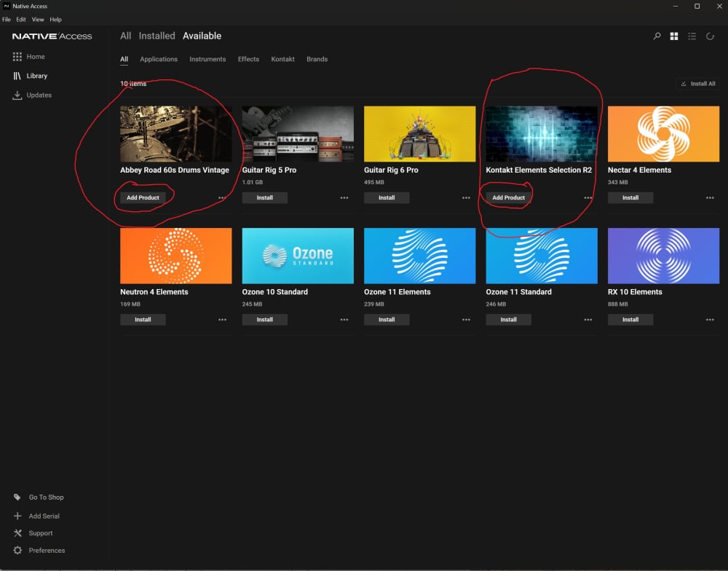This screenshot has width=728, height=571.
Task: Install Guitar Rig 5 Pro
Action: pos(265,198)
